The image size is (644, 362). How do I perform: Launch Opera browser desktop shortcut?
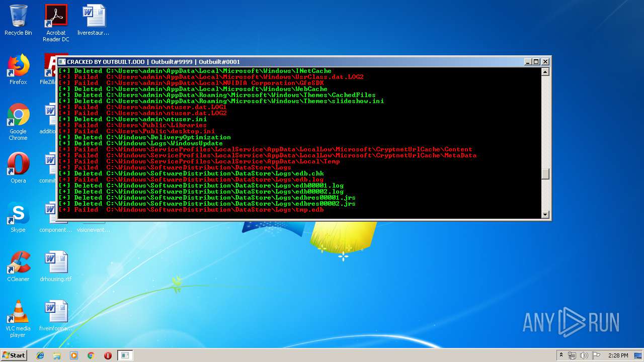(x=18, y=168)
